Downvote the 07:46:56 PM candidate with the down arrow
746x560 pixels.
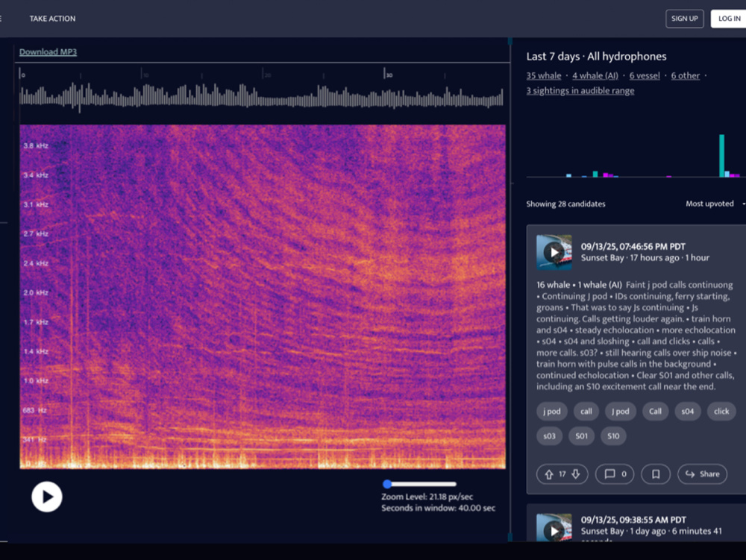click(x=576, y=474)
